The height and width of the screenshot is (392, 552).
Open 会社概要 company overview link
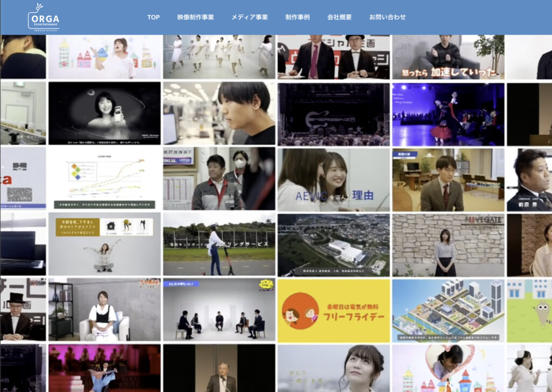(x=340, y=17)
